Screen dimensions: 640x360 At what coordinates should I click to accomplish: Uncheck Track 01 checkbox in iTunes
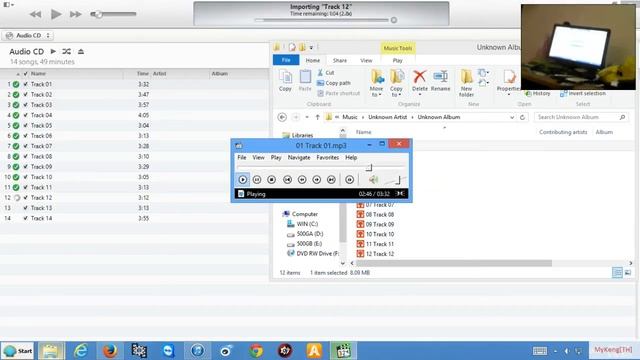click(x=26, y=84)
